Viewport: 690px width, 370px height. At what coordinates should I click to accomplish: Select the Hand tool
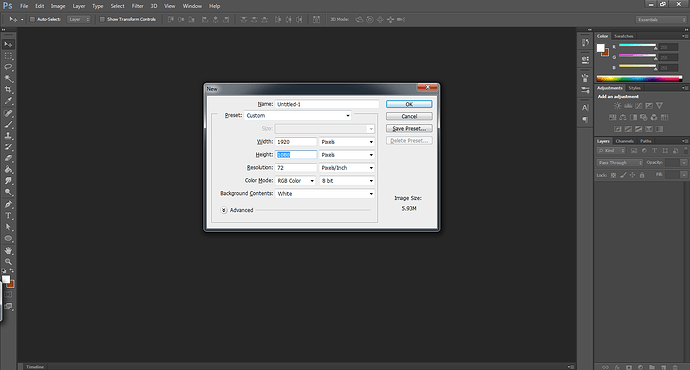(8, 251)
